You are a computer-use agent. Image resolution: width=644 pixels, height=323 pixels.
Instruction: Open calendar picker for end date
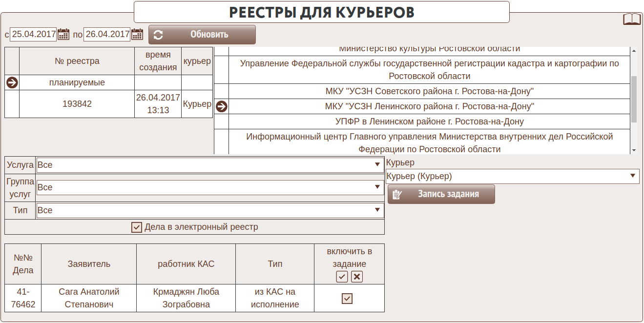click(x=137, y=34)
